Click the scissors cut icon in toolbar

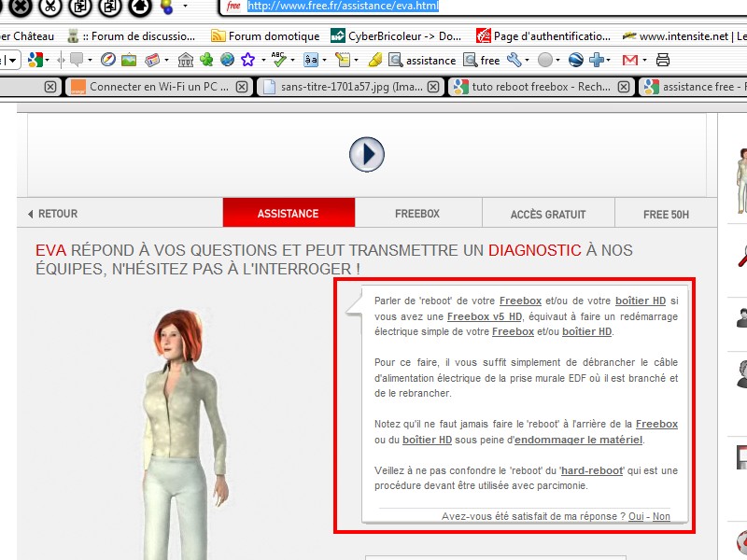pyautogui.click(x=49, y=7)
